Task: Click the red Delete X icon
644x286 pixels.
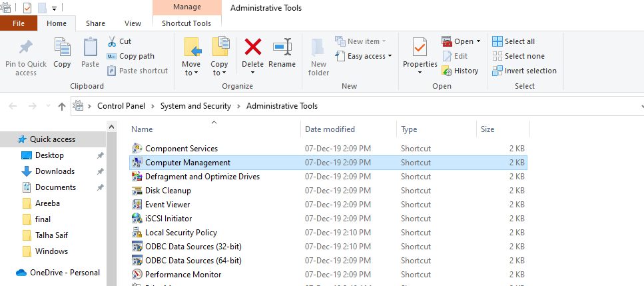Action: [x=252, y=47]
